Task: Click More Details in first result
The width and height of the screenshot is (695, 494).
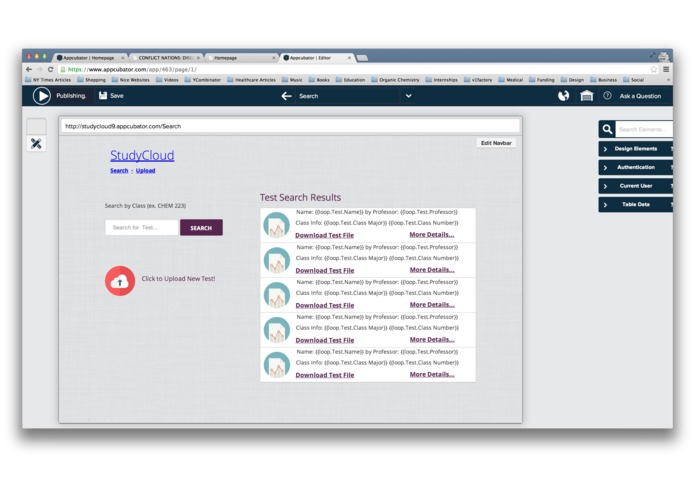Action: tap(432, 235)
